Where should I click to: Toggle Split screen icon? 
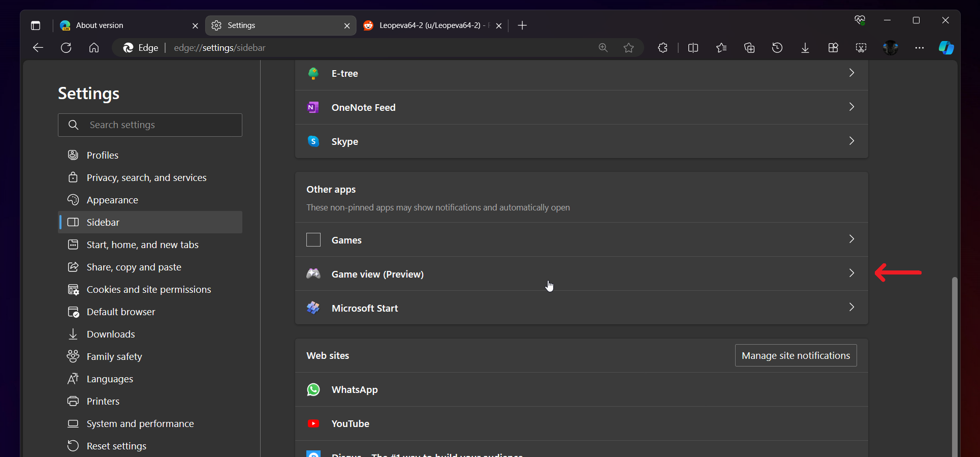point(693,48)
